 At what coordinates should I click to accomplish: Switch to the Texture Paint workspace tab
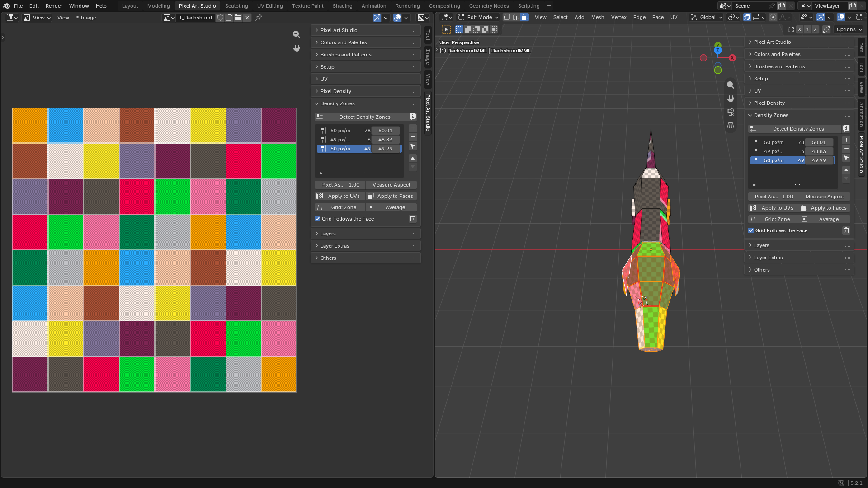(307, 6)
